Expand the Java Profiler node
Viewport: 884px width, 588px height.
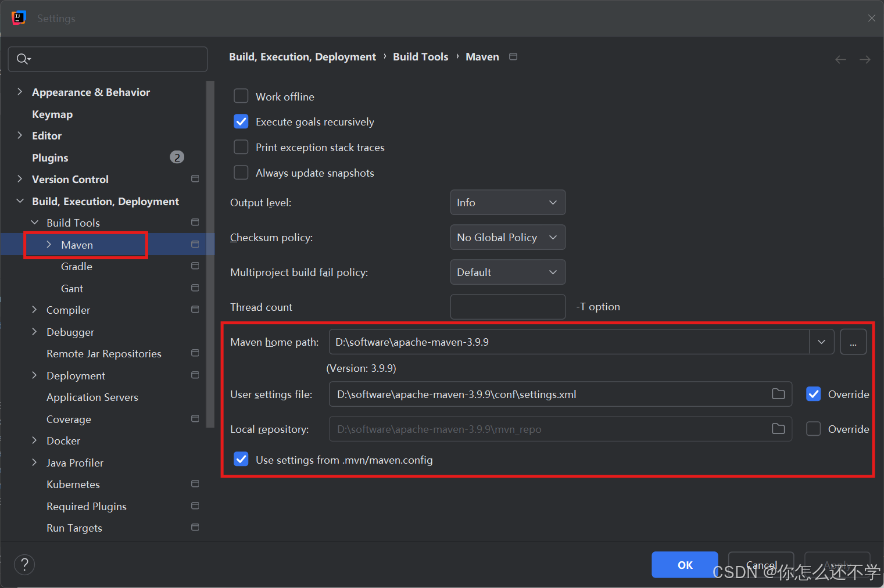34,462
